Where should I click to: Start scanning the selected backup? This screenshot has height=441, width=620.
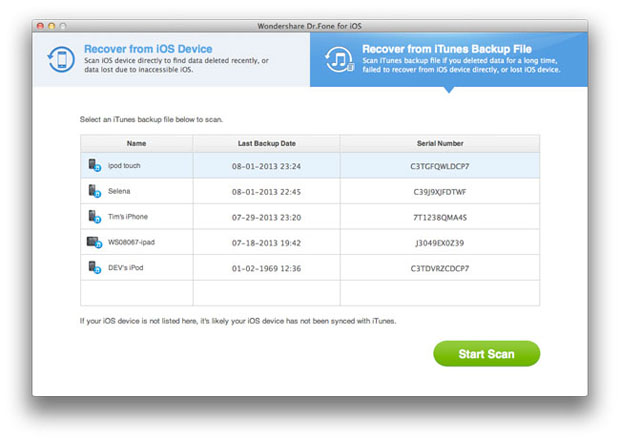(486, 354)
